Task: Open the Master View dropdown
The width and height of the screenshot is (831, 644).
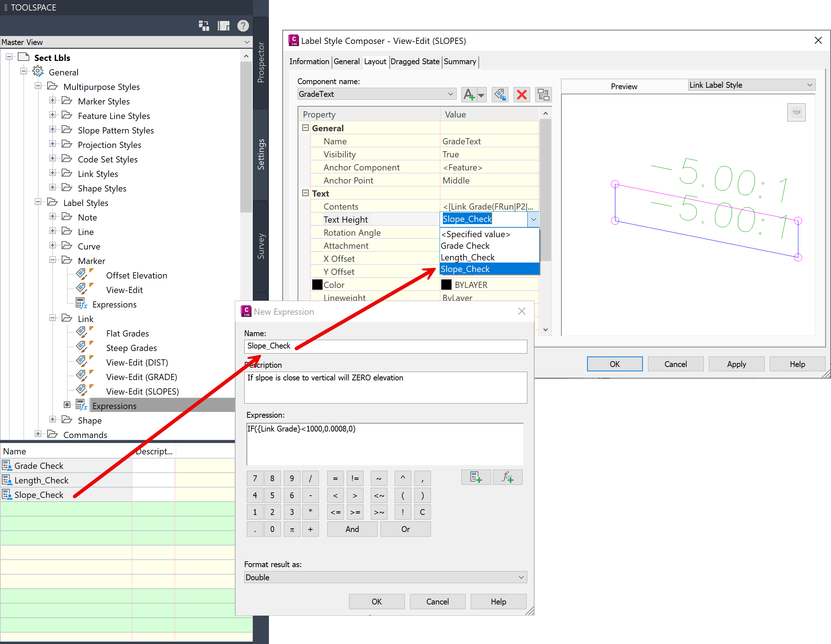Action: coord(246,42)
